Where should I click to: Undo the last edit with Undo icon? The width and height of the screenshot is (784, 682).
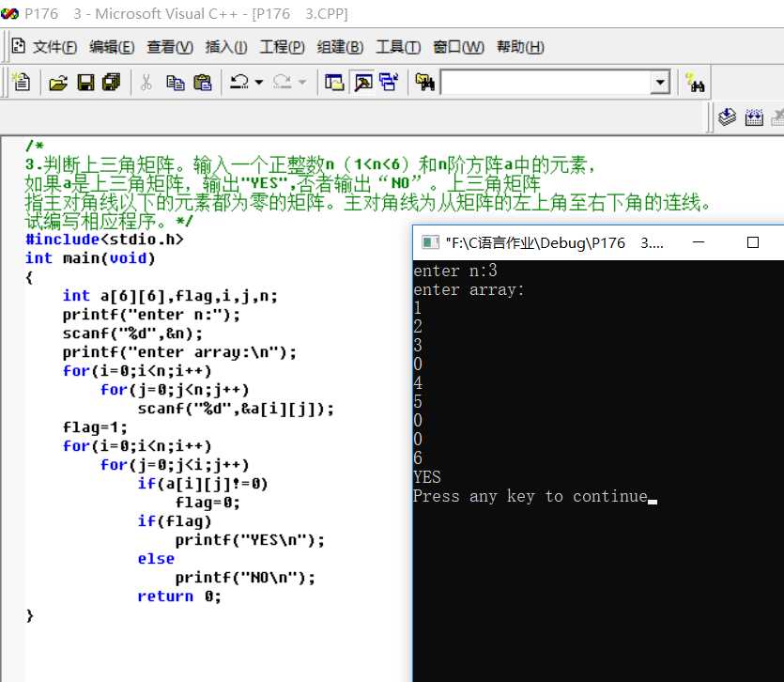pyautogui.click(x=239, y=82)
